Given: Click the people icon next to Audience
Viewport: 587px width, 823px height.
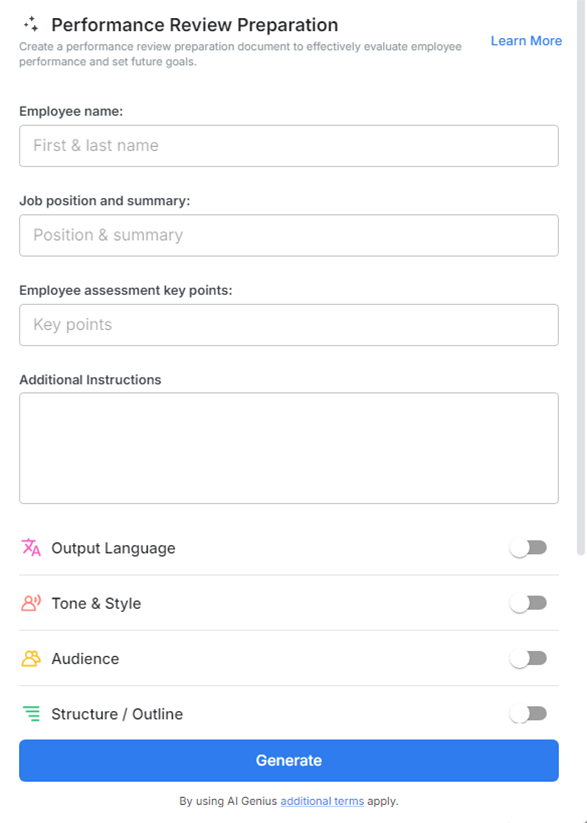Looking at the screenshot, I should [29, 658].
